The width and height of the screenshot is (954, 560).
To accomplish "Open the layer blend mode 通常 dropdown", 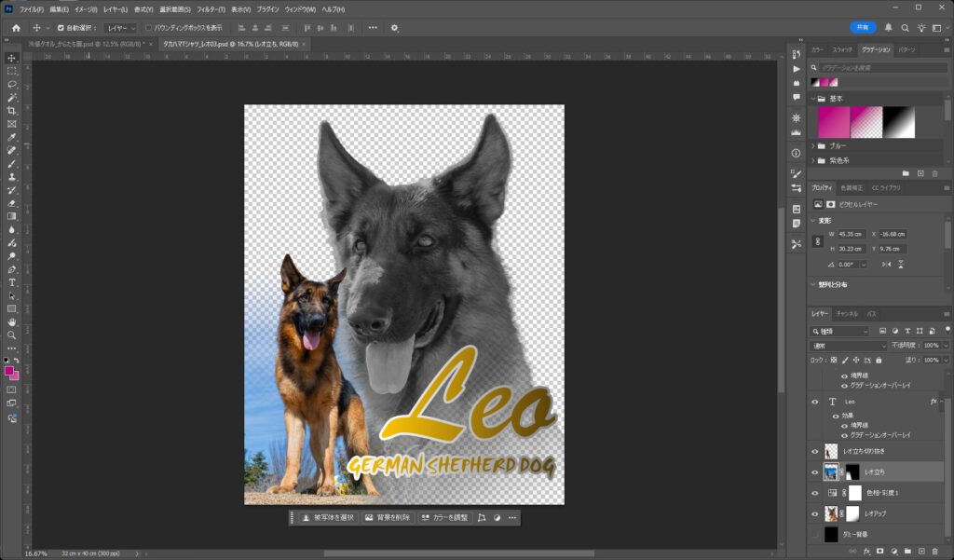I will click(x=848, y=346).
